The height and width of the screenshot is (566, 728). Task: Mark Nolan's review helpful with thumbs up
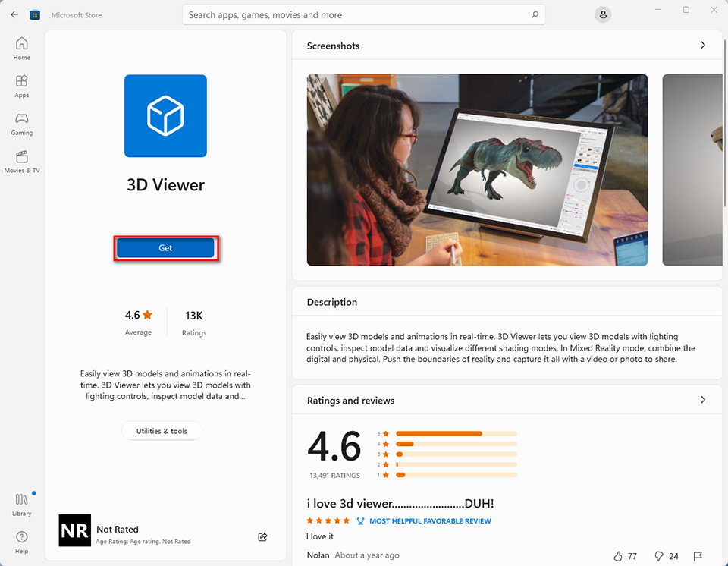coord(617,556)
